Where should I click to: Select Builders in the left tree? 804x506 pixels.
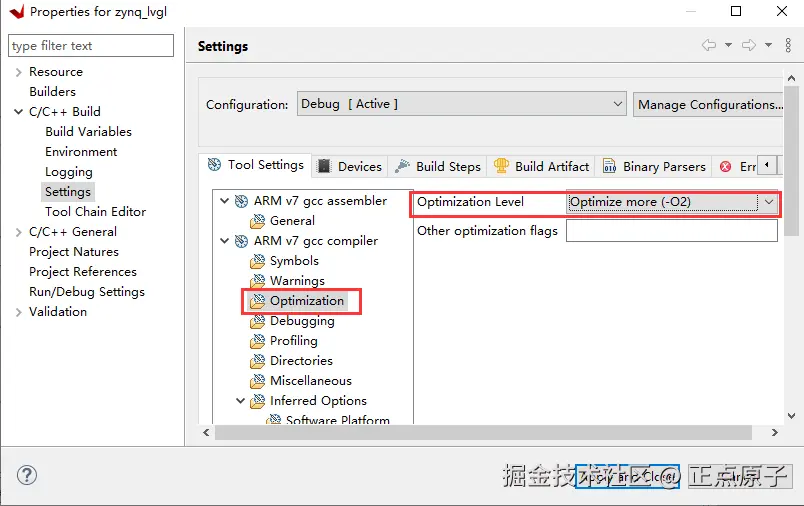point(52,92)
